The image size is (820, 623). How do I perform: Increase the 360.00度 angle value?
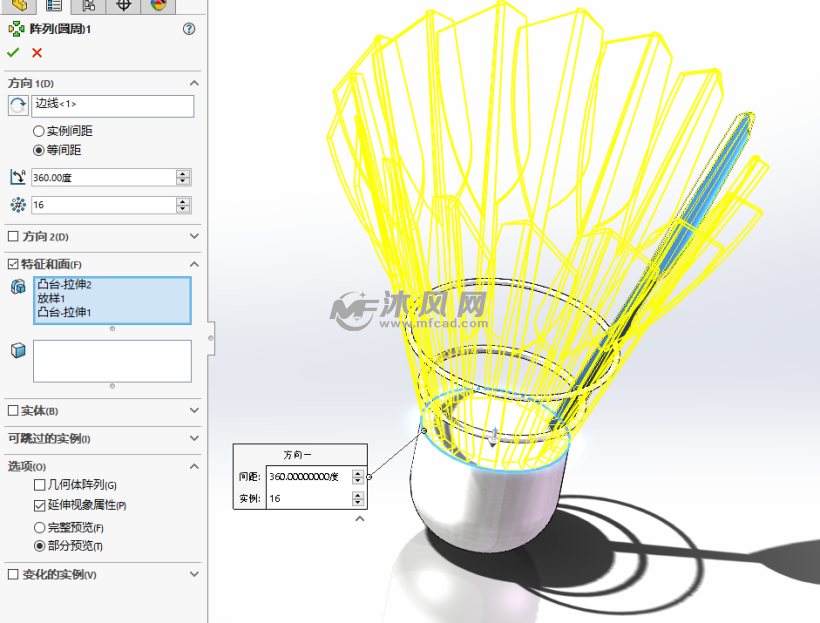click(183, 174)
